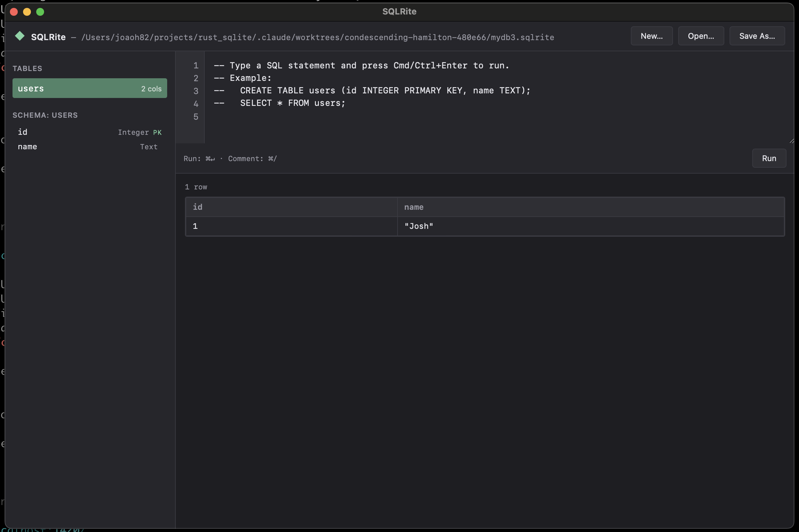Select the "Josh" result cell
The width and height of the screenshot is (799, 532).
(x=418, y=226)
